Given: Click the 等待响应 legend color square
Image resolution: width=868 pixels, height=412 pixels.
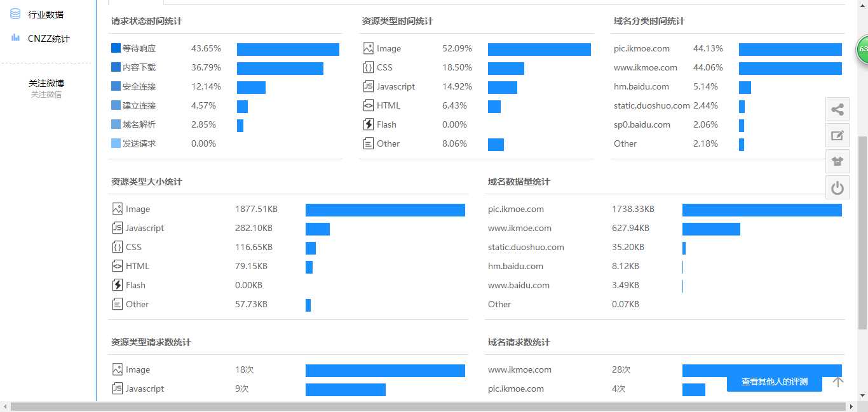Looking at the screenshot, I should 116,48.
